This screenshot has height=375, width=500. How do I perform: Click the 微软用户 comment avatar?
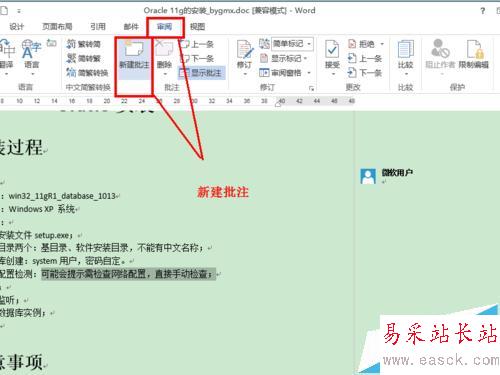point(368,176)
